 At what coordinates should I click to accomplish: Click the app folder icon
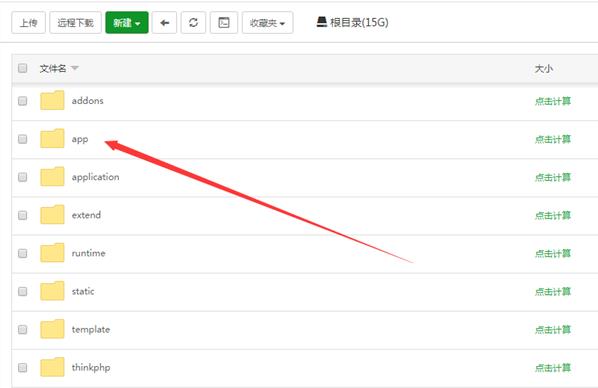pos(52,138)
